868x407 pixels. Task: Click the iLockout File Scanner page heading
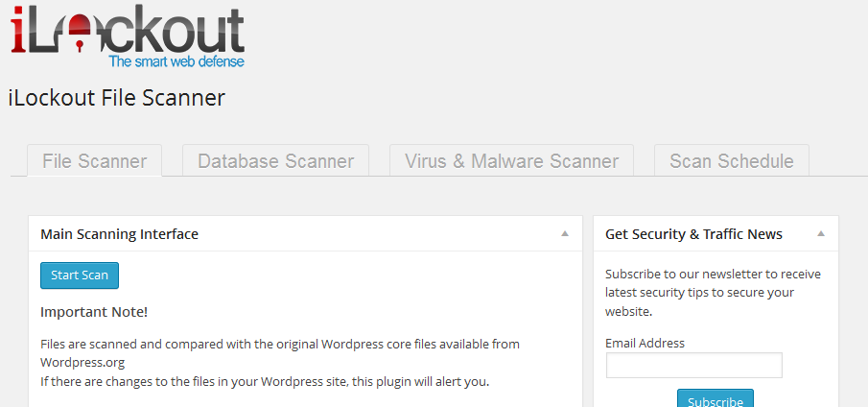point(117,98)
